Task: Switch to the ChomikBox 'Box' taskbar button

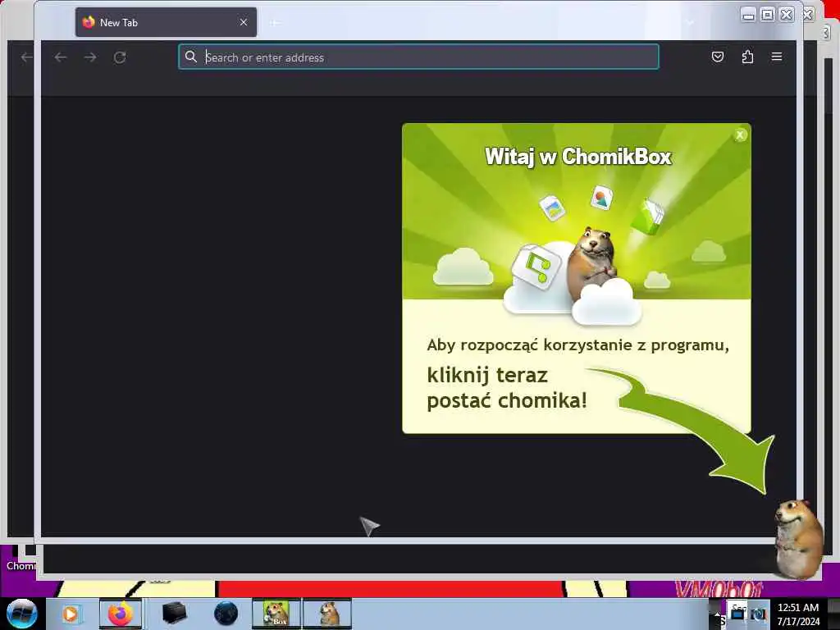Action: pyautogui.click(x=276, y=614)
